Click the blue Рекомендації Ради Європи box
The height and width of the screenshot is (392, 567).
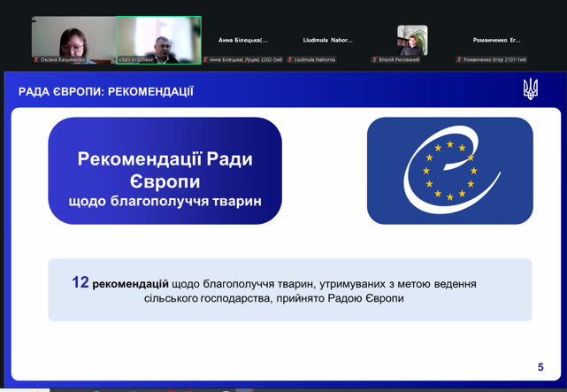pos(165,170)
